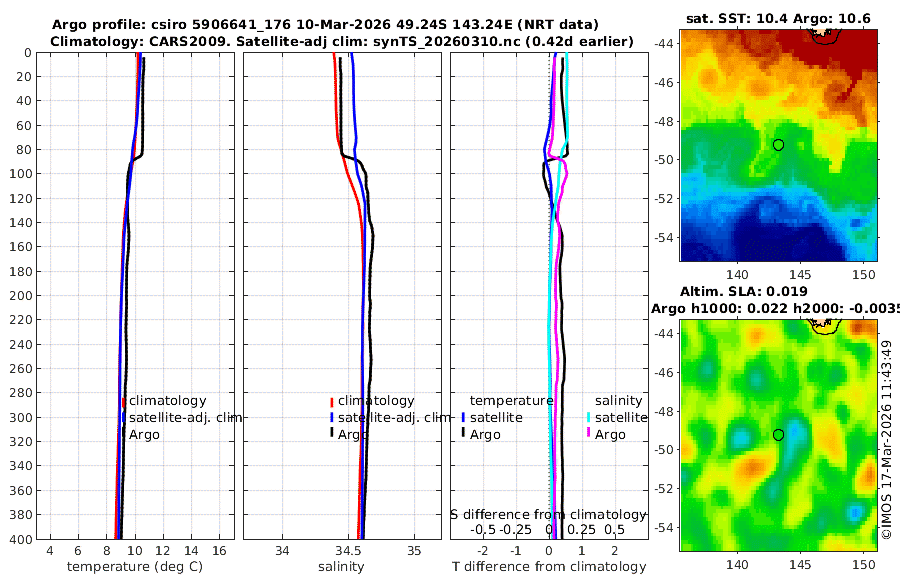Click 'S difference from climatology' label
Screen dimensions: 900x580
click(548, 514)
